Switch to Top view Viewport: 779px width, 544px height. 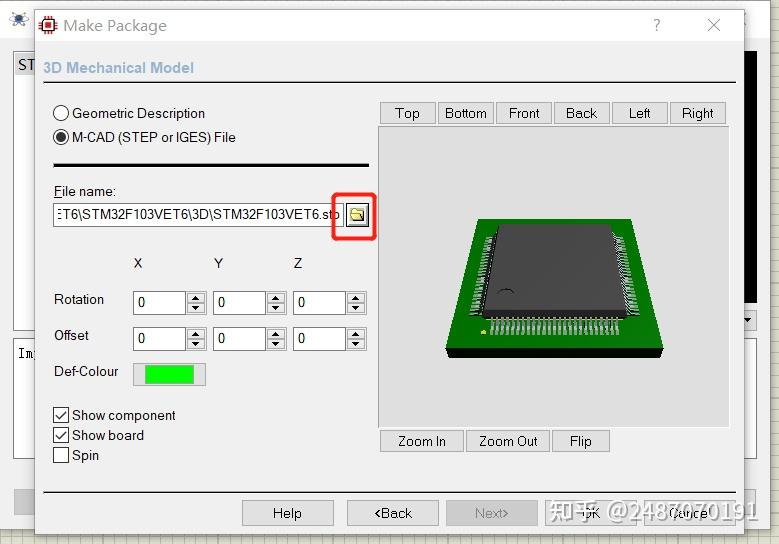pyautogui.click(x=407, y=113)
